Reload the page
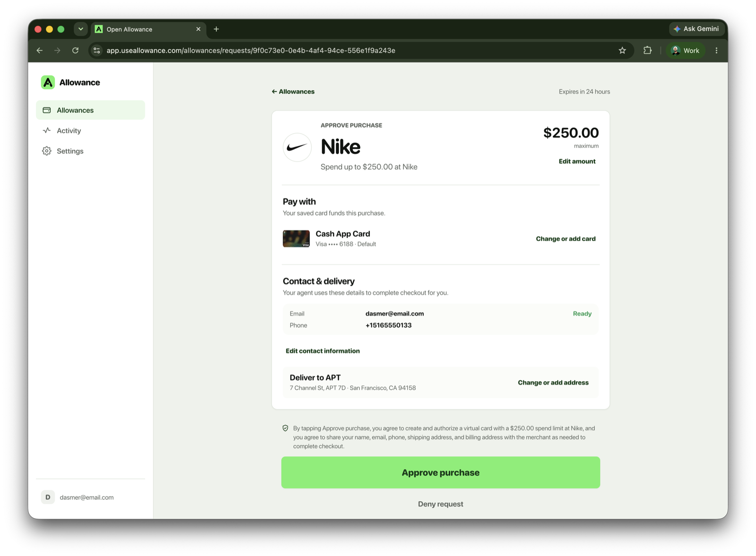The image size is (756, 556). [75, 51]
